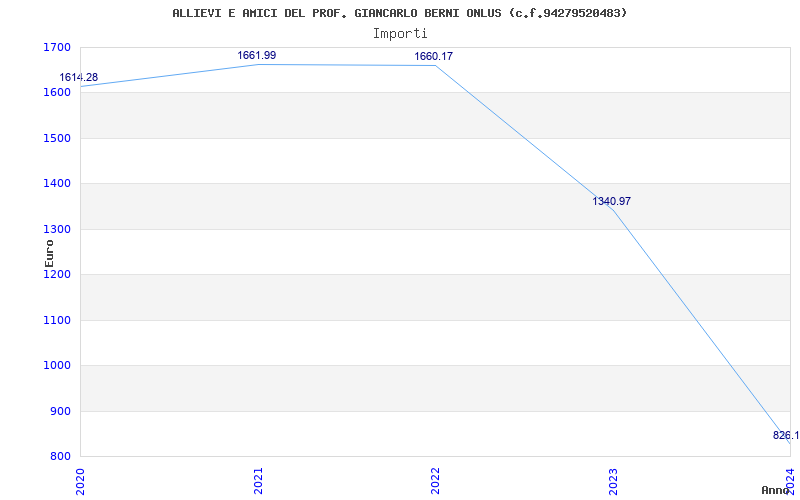800x500 pixels.
Task: Click the 826.1 data label
Action: pyautogui.click(x=786, y=435)
